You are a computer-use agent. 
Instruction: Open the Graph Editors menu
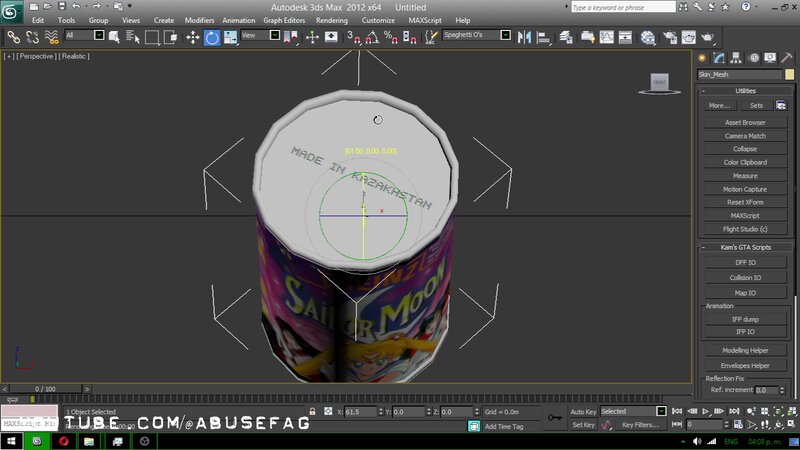(284, 20)
